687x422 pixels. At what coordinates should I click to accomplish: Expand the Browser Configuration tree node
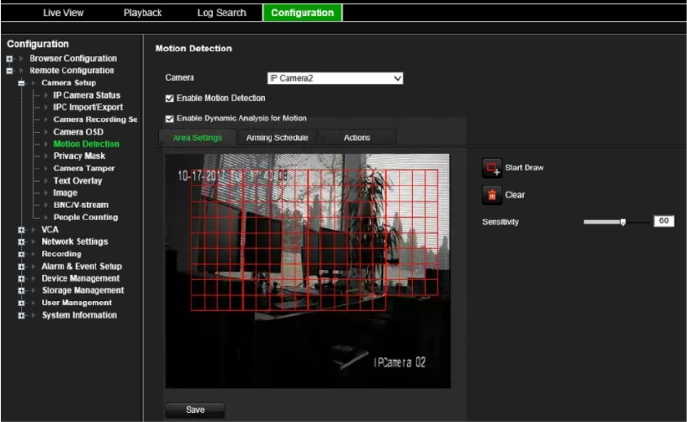pyautogui.click(x=10, y=59)
